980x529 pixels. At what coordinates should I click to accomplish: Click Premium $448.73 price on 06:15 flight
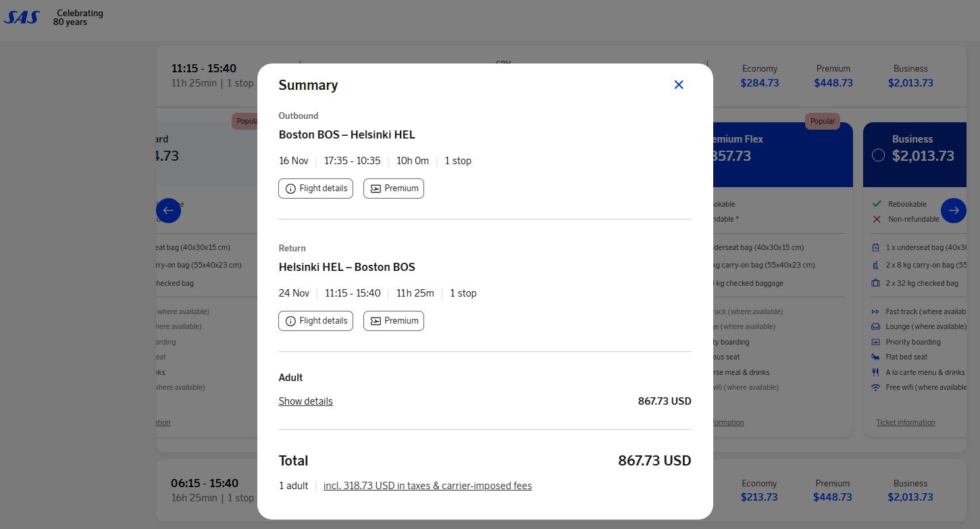(x=833, y=497)
